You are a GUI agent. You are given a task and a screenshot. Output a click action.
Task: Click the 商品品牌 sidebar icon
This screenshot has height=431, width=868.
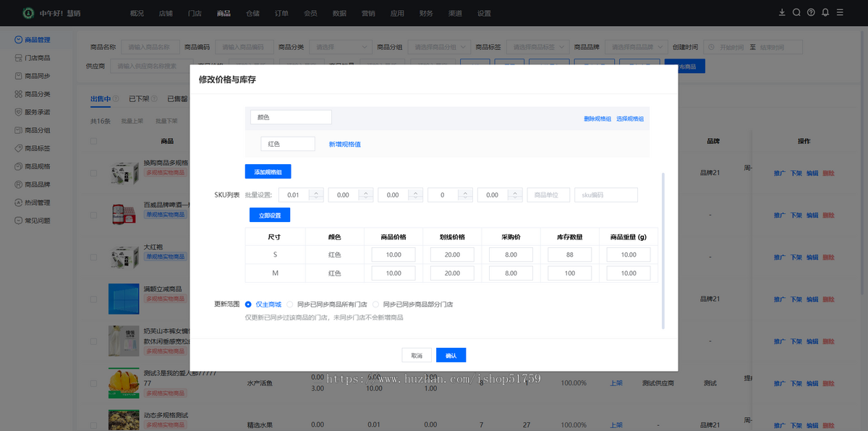[x=19, y=184]
